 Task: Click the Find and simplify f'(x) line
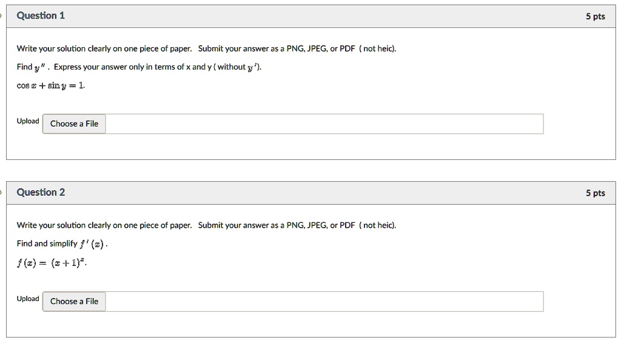tap(62, 244)
